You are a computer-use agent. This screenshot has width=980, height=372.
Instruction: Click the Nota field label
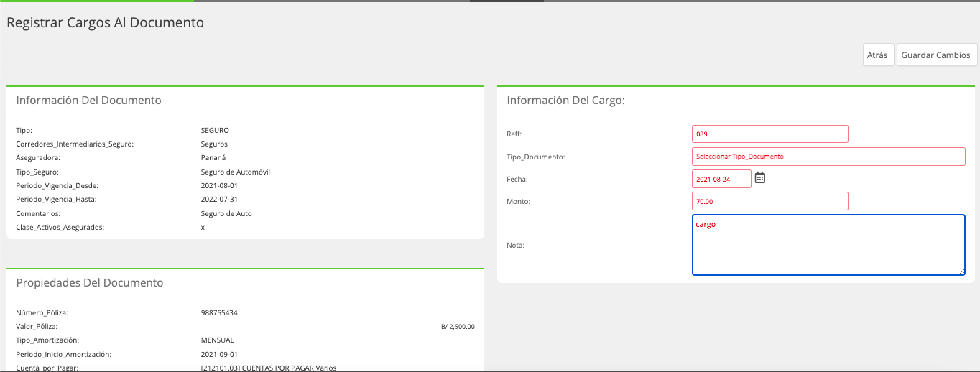click(516, 246)
